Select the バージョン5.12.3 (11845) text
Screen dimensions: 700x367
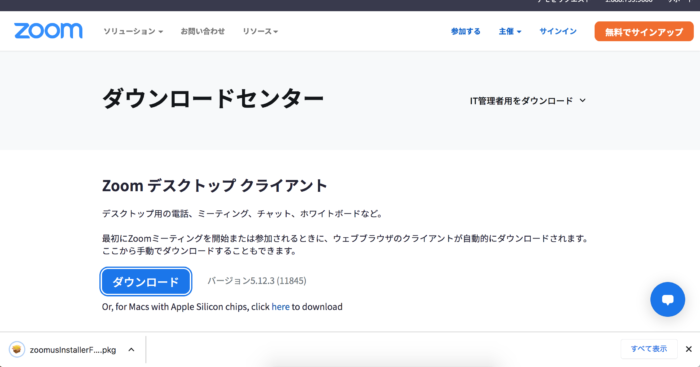pyautogui.click(x=257, y=281)
